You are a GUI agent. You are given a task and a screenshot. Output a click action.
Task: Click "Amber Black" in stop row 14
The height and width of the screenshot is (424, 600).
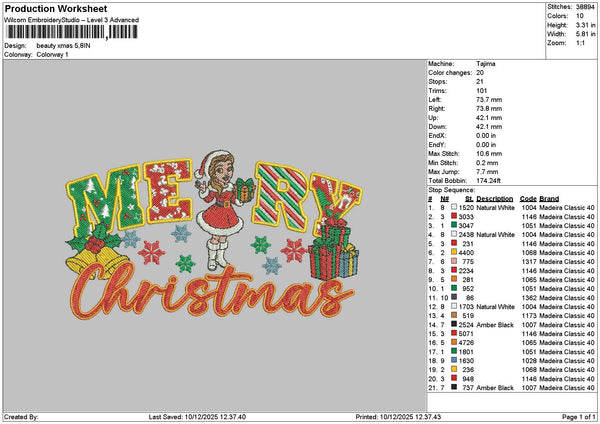pyautogui.click(x=495, y=325)
